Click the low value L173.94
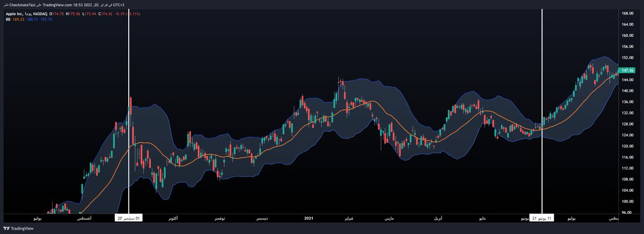Screen dimensions: 644x234 pyautogui.click(x=89, y=14)
